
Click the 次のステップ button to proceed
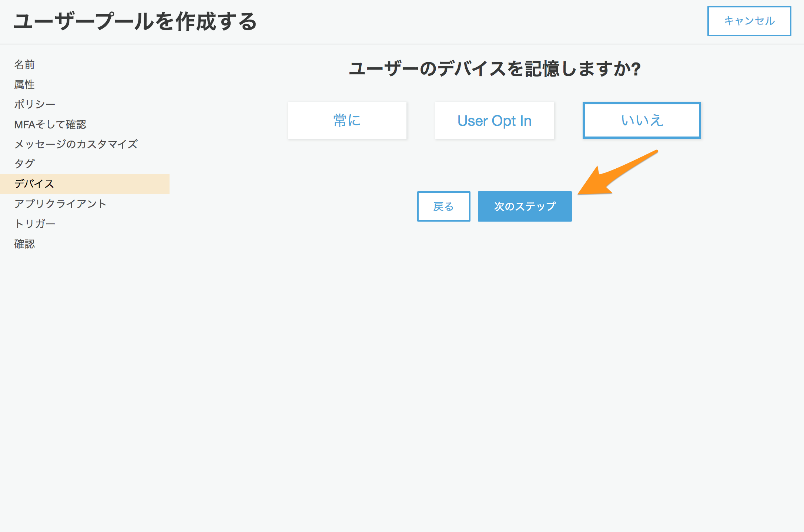pos(525,206)
